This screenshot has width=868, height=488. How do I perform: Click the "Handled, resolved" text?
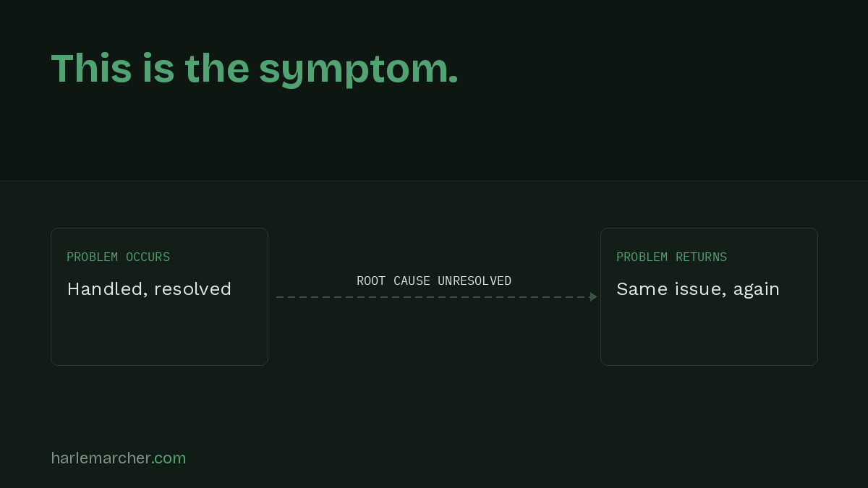click(x=149, y=289)
